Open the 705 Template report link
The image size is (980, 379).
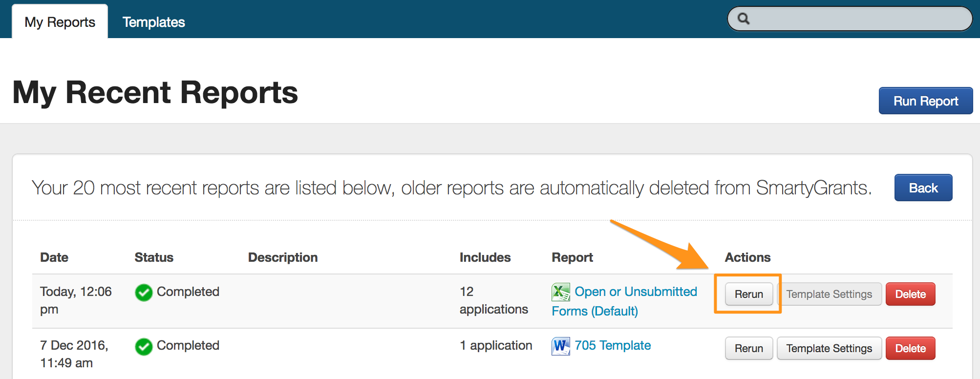coord(612,346)
